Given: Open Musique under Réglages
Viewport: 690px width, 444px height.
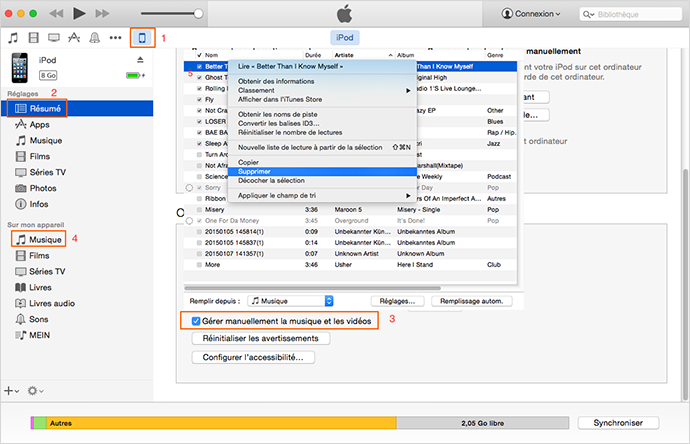Looking at the screenshot, I should [x=39, y=140].
